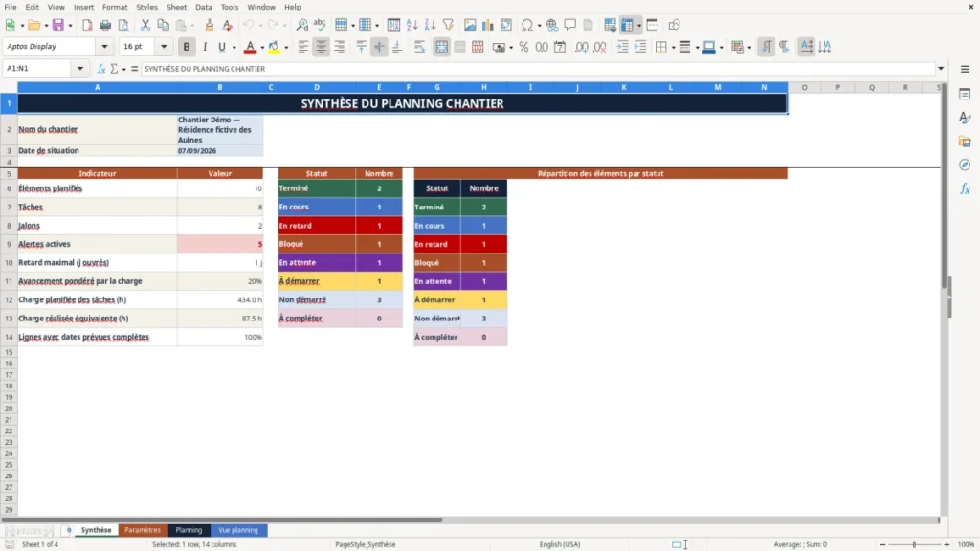Open the Data menu

(x=203, y=7)
